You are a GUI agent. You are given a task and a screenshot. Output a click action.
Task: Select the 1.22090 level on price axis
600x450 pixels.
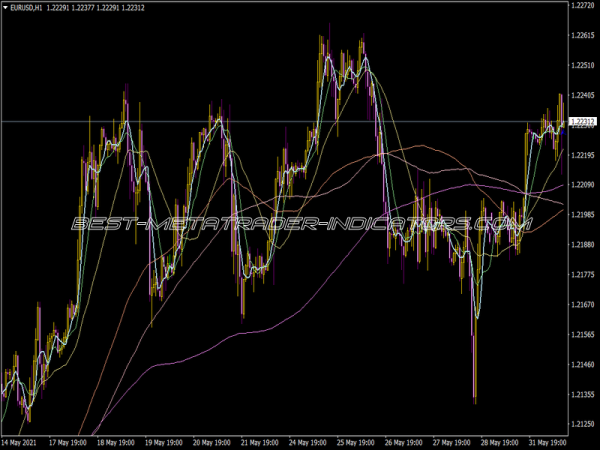(x=582, y=185)
